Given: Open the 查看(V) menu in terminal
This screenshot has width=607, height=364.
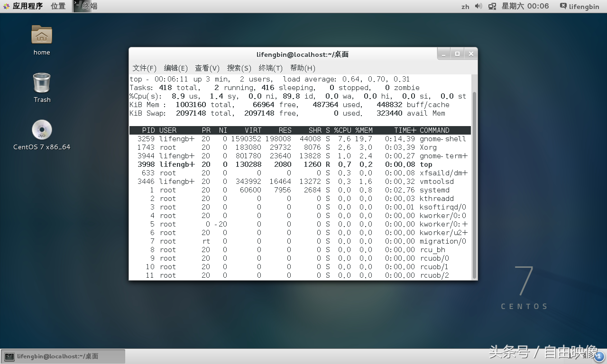Looking at the screenshot, I should pos(207,68).
